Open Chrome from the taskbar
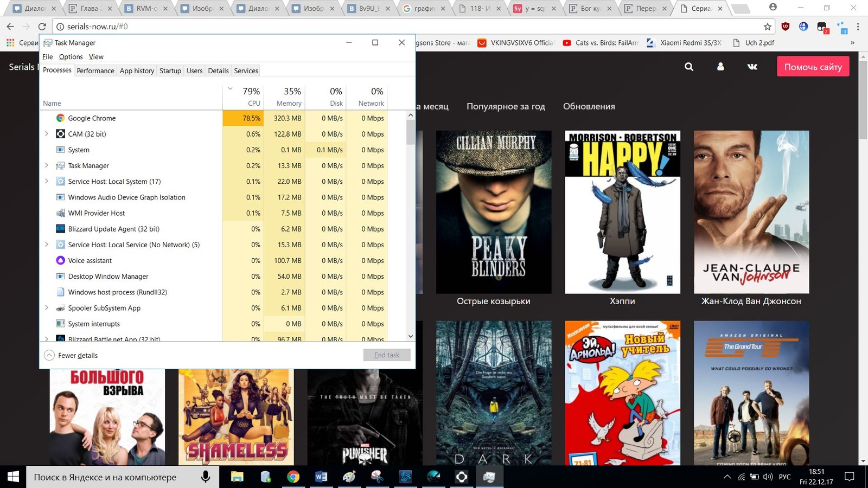This screenshot has width=868, height=488. point(293,477)
